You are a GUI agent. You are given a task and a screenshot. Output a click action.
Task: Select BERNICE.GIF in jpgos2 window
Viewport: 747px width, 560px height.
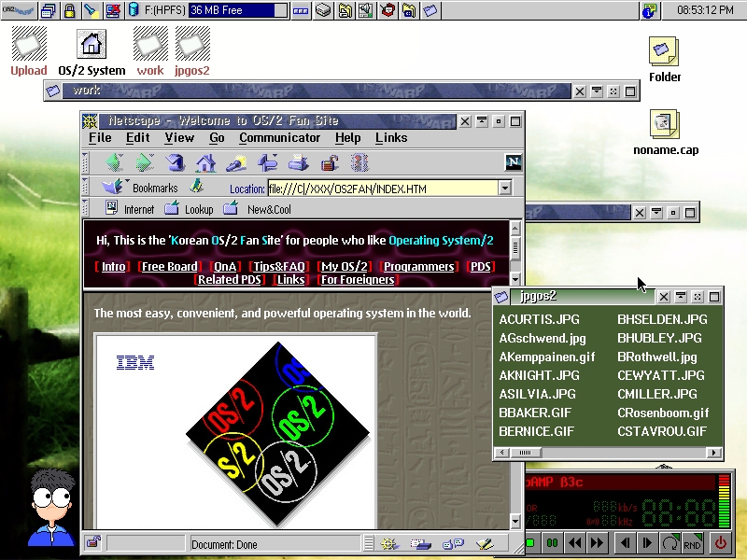click(536, 431)
